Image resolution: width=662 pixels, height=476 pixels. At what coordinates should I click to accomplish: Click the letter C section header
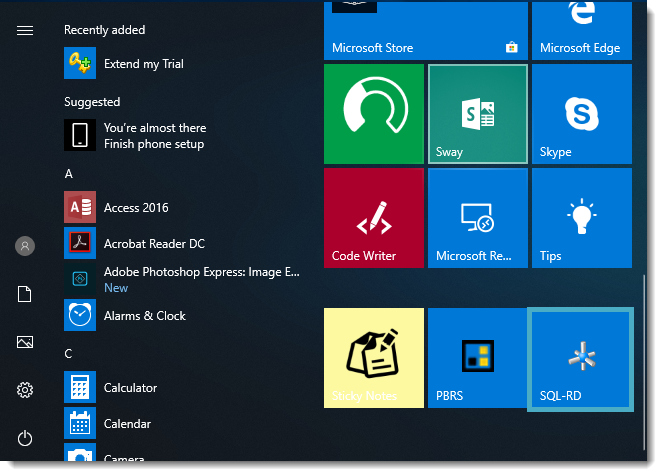(68, 354)
